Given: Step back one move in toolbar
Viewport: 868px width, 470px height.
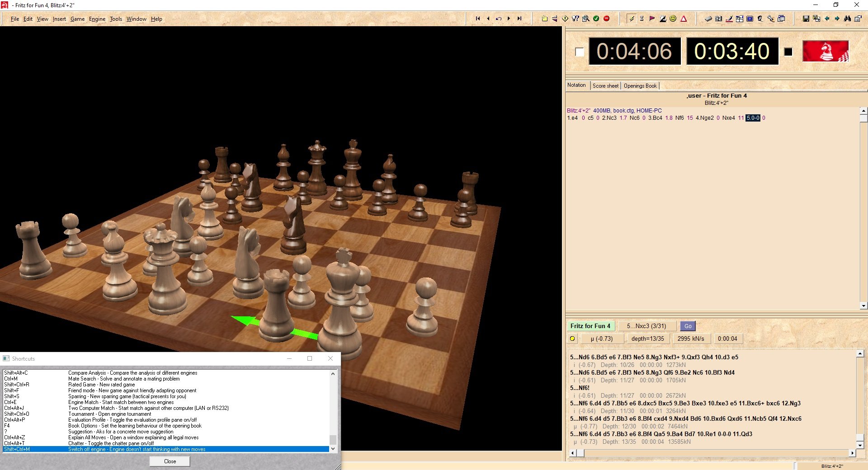Looking at the screenshot, I should tap(488, 19).
